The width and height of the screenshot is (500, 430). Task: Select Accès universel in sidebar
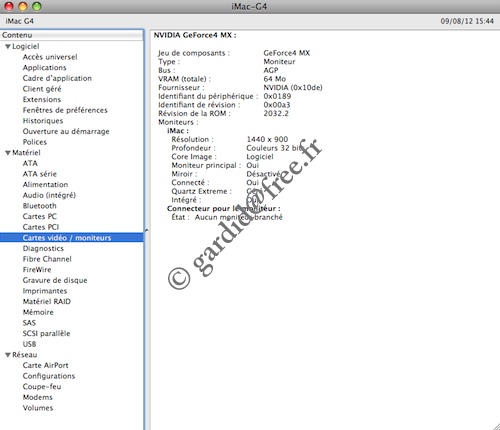(50, 57)
